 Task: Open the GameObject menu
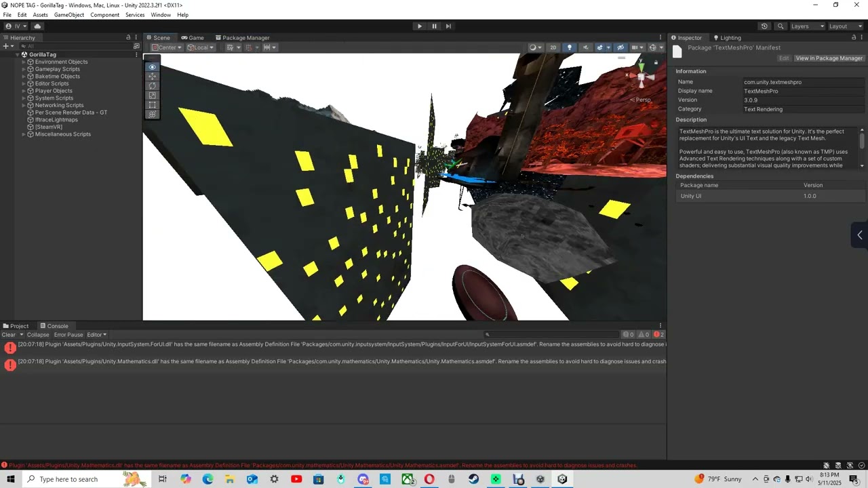(69, 15)
